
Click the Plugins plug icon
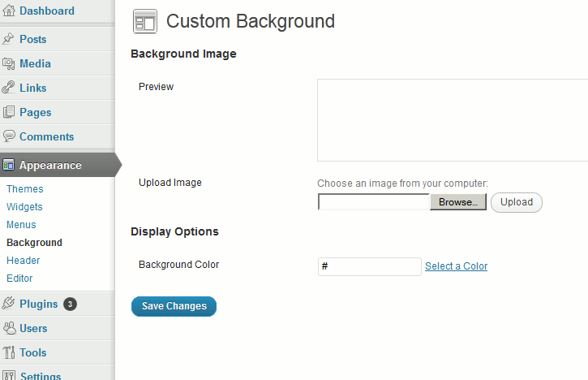tap(9, 304)
